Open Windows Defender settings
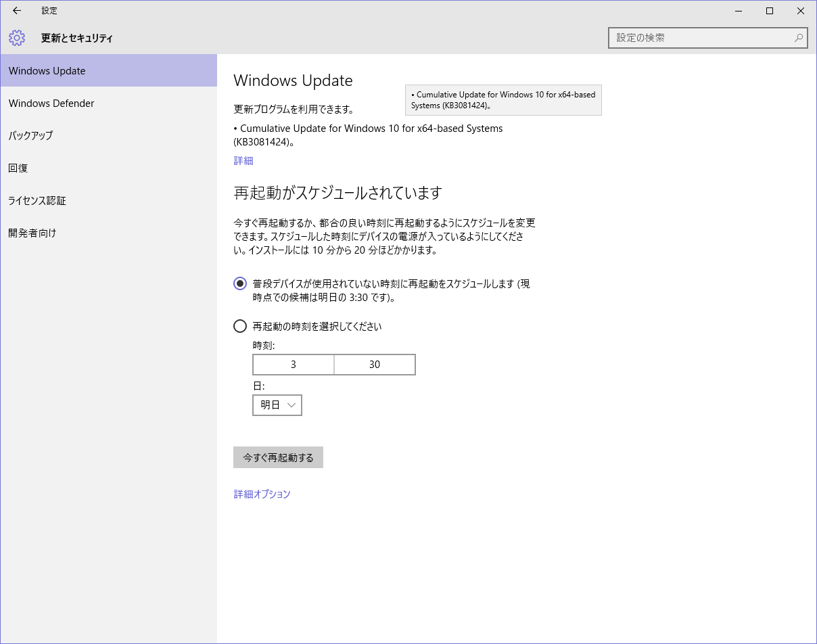 click(108, 103)
